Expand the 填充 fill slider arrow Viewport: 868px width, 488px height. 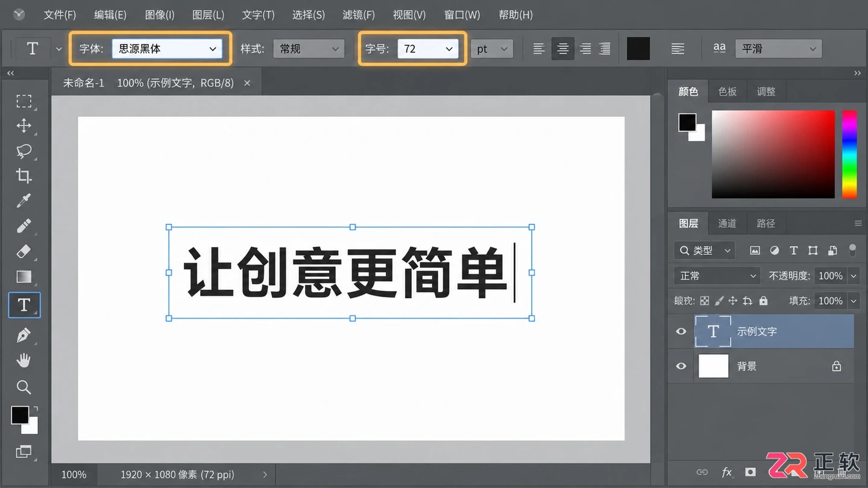point(854,301)
